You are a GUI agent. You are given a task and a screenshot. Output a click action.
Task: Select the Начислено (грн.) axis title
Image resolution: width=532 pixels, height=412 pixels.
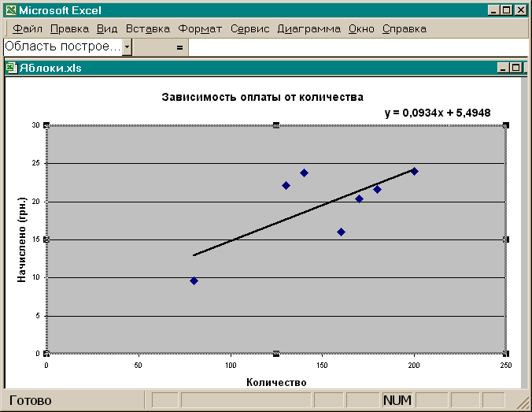tap(21, 239)
